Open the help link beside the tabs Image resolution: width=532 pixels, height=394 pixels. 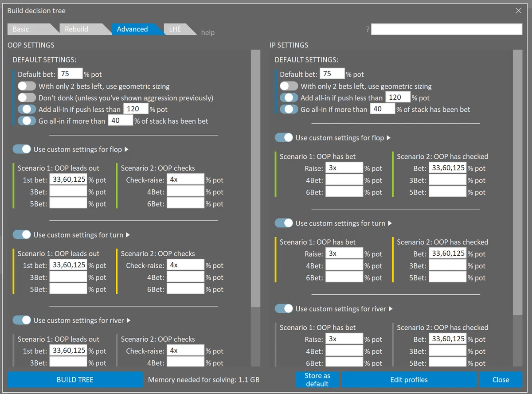[x=207, y=32]
